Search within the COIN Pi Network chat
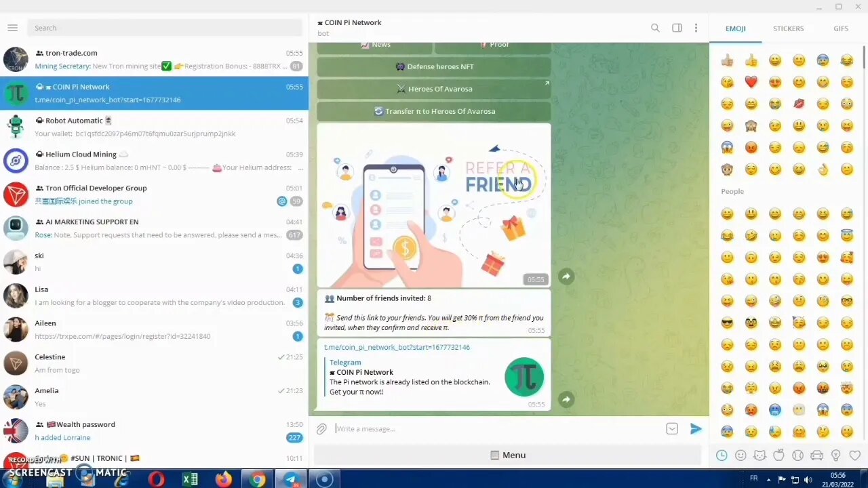 click(x=655, y=28)
